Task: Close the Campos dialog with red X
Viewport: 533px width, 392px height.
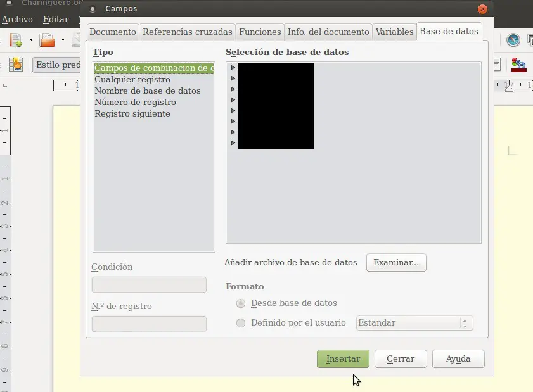Action: pyautogui.click(x=482, y=9)
